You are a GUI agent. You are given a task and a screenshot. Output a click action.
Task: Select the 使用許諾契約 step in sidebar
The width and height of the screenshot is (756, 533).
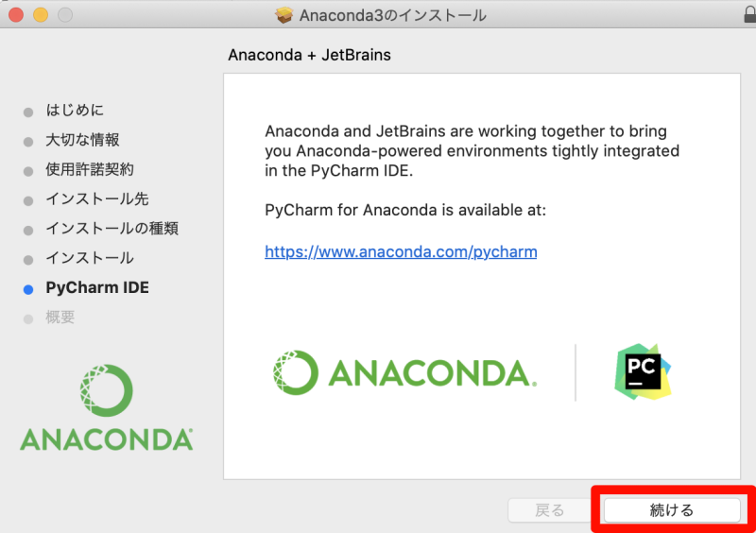(90, 169)
